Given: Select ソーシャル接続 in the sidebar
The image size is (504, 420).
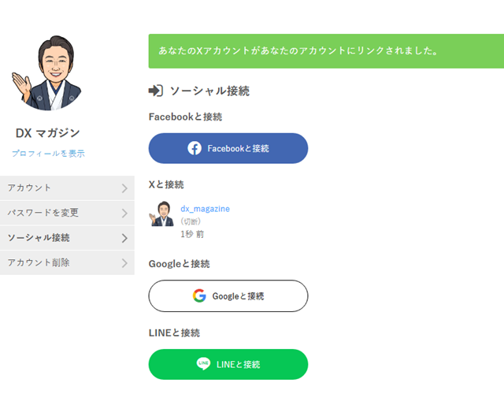Looking at the screenshot, I should 39,238.
